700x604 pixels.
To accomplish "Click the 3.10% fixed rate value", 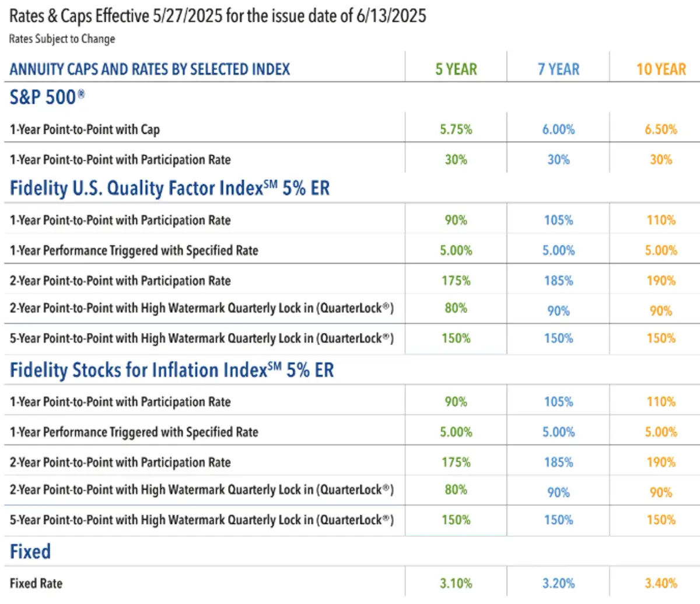I will pos(456,583).
